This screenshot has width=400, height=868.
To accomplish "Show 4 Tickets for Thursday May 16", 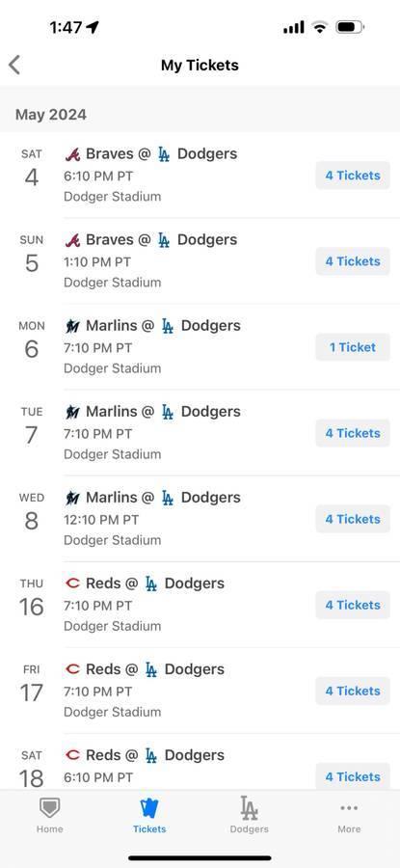I will (x=353, y=605).
